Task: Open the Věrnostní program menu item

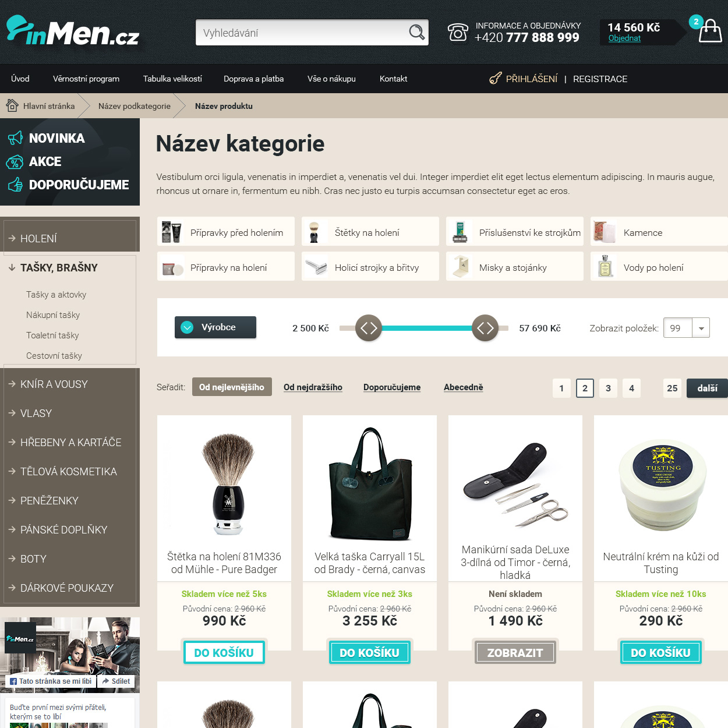Action: click(86, 79)
